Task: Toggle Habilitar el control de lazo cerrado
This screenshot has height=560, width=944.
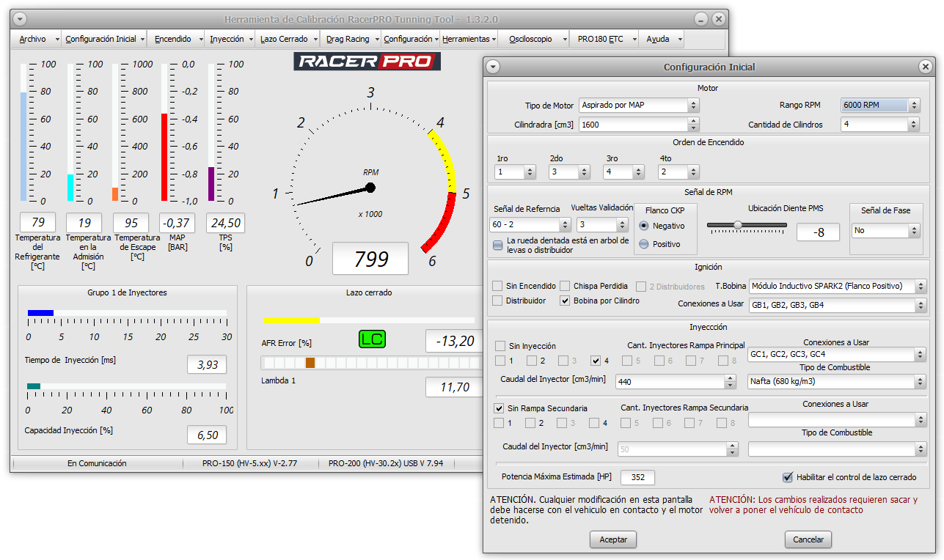Action: 789,477
